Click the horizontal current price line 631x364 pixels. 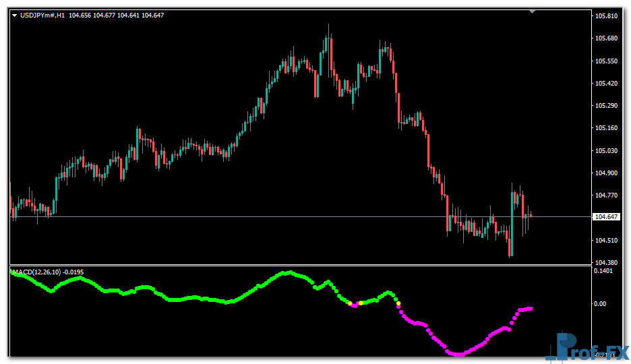270,216
